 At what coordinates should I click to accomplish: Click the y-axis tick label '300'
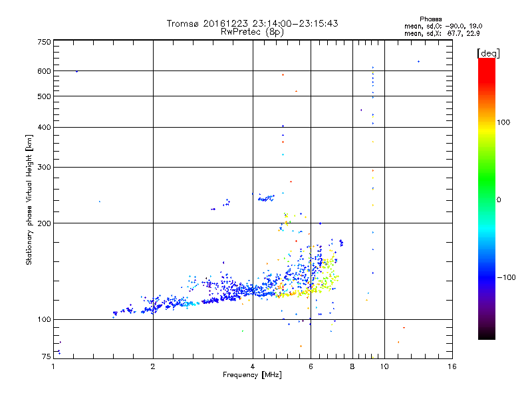tap(44, 168)
